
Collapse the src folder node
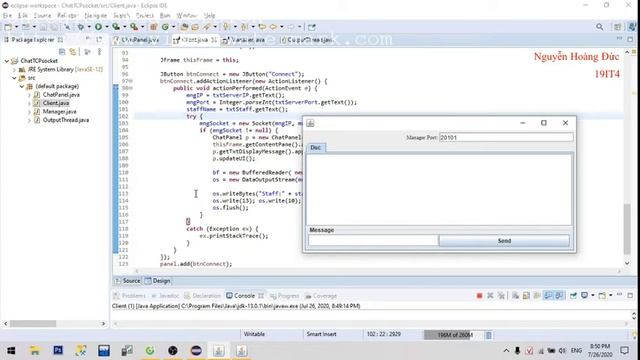[x=14, y=78]
